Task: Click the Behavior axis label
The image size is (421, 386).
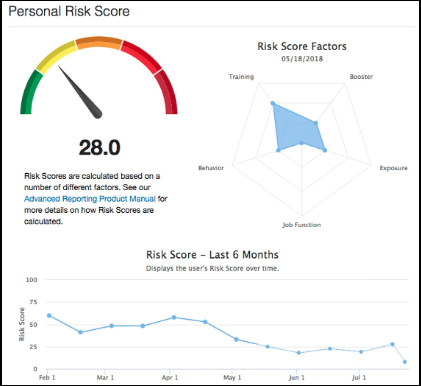Action: [211, 168]
